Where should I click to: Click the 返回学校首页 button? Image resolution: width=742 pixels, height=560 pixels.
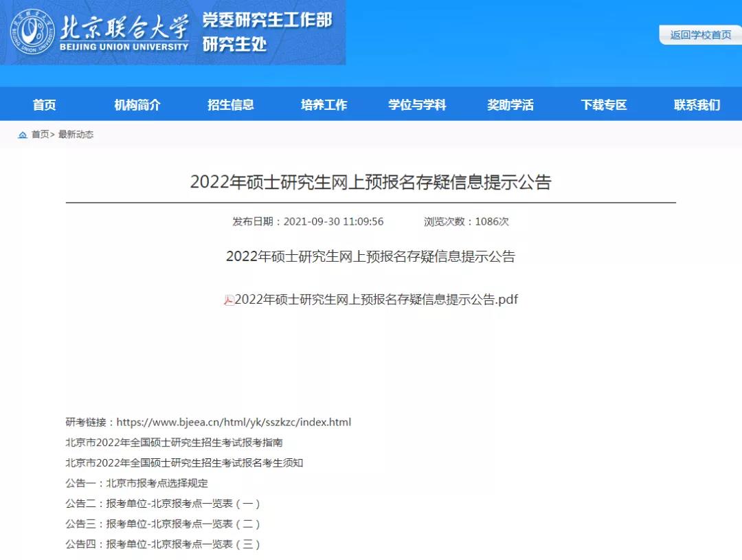[x=700, y=35]
